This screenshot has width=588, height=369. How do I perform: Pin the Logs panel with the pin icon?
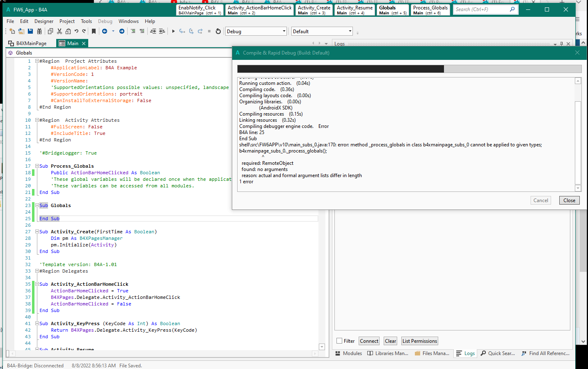(562, 44)
